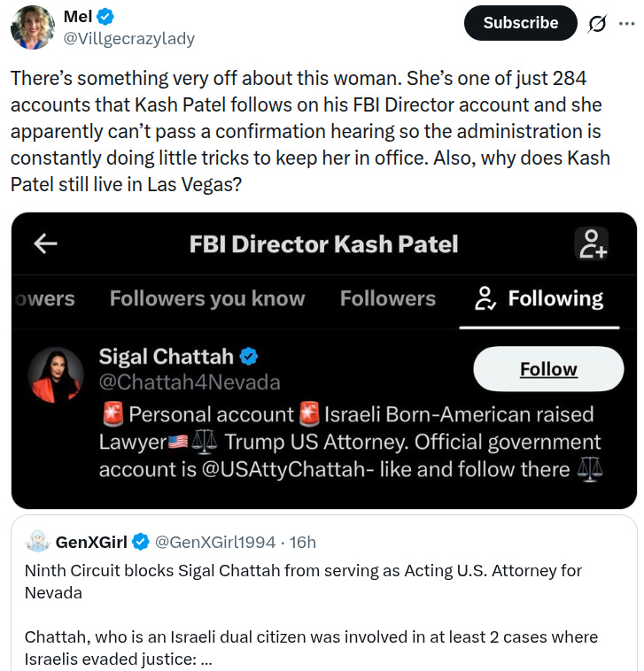This screenshot has width=644, height=671.
Task: Click GenXGirl's verified badge
Action: click(141, 542)
